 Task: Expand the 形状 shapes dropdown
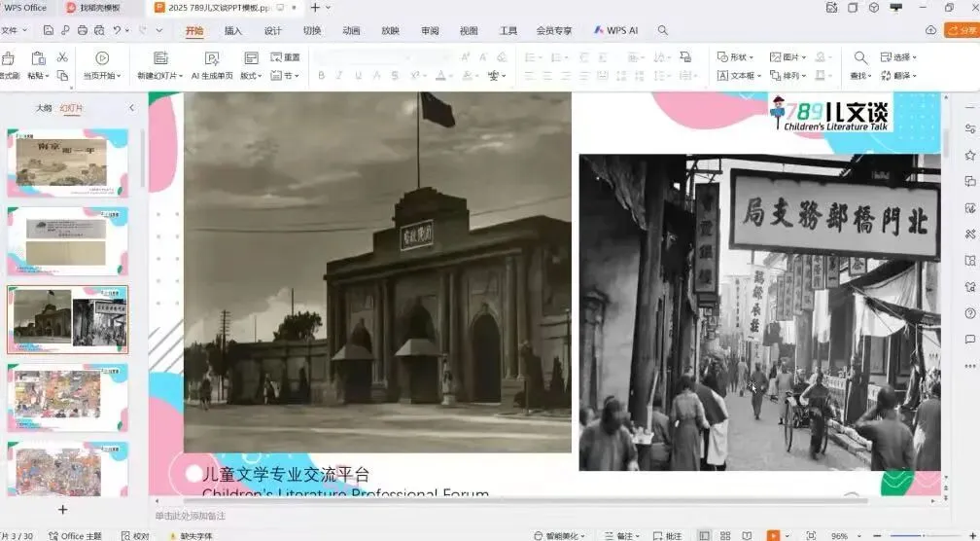(x=738, y=57)
